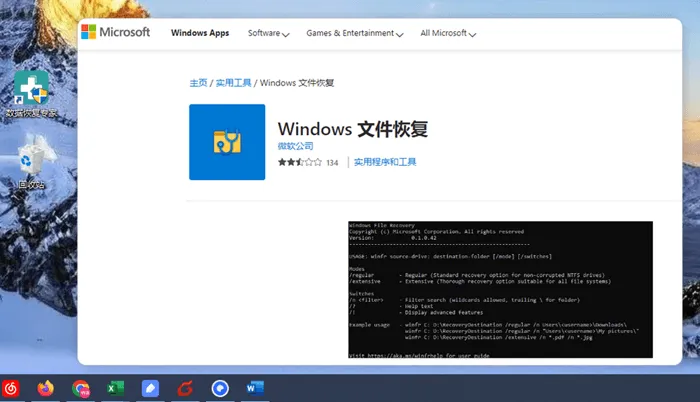Open NetEase Cloud Music from taskbar
This screenshot has height=402, width=700.
[11, 389]
